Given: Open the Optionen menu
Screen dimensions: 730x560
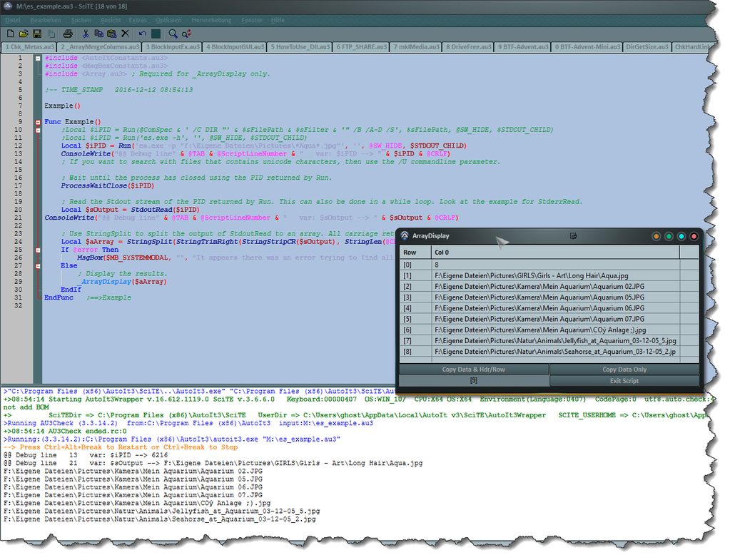Looking at the screenshot, I should [168, 20].
